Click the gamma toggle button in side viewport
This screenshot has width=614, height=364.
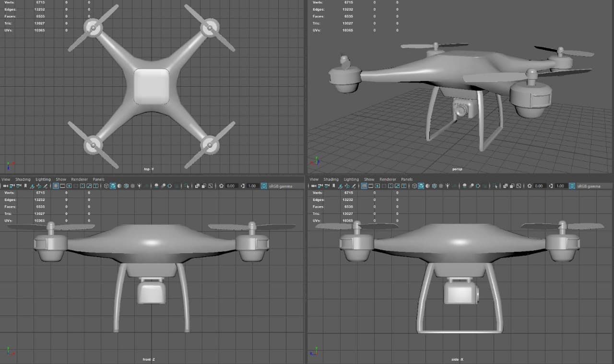(x=550, y=186)
